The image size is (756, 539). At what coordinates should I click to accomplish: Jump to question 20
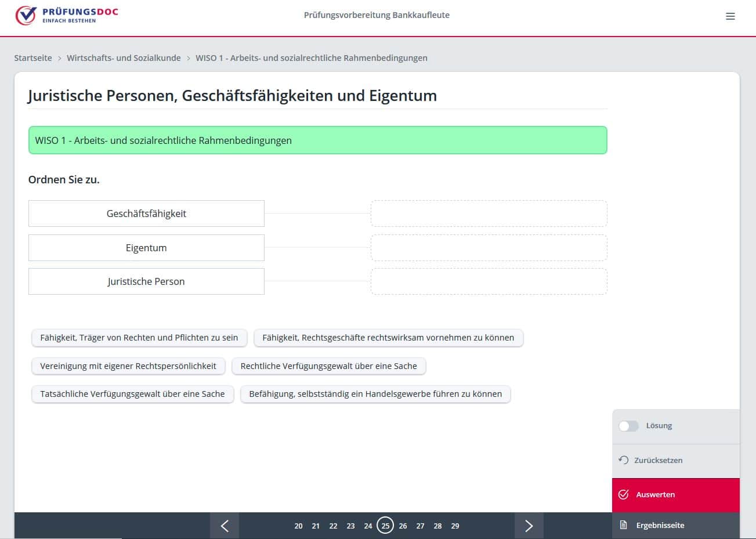(298, 526)
